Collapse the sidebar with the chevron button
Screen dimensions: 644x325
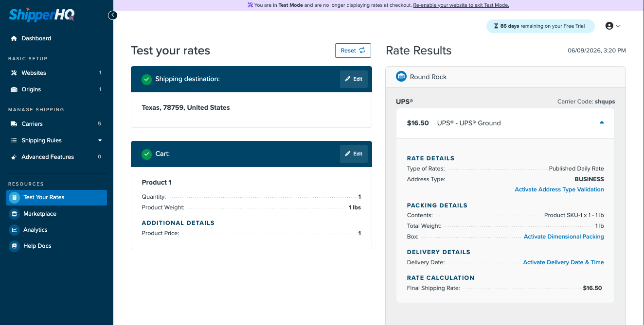113,15
